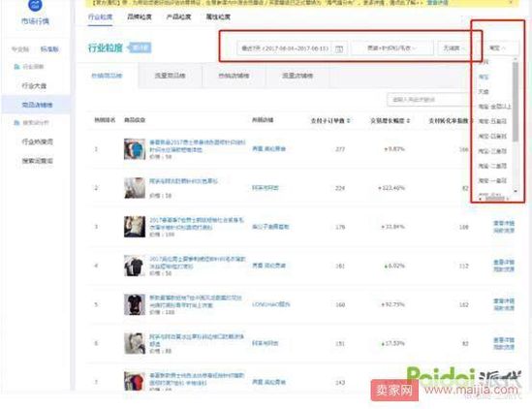Select the 热销商品榜 sub-tab
532x409 pixels.
pos(107,76)
